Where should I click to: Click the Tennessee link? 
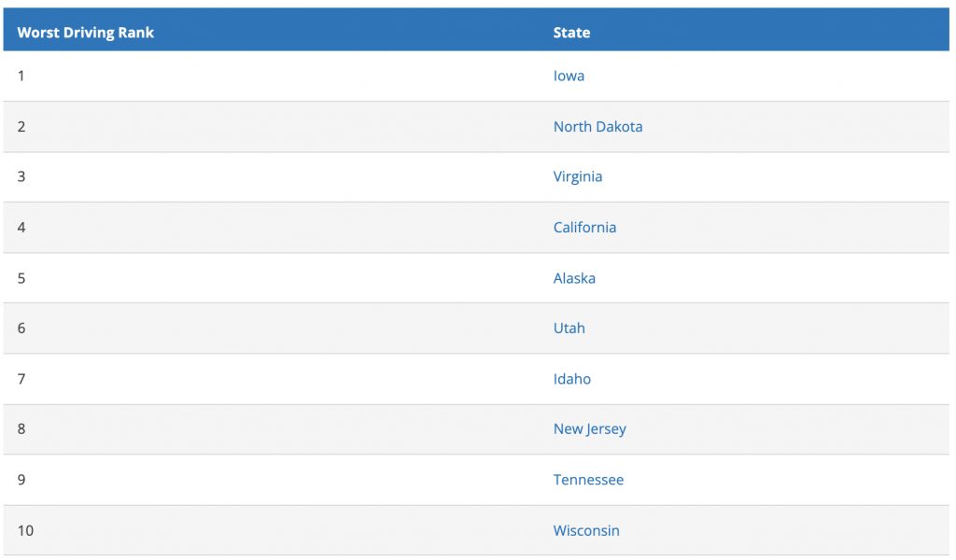click(x=588, y=480)
